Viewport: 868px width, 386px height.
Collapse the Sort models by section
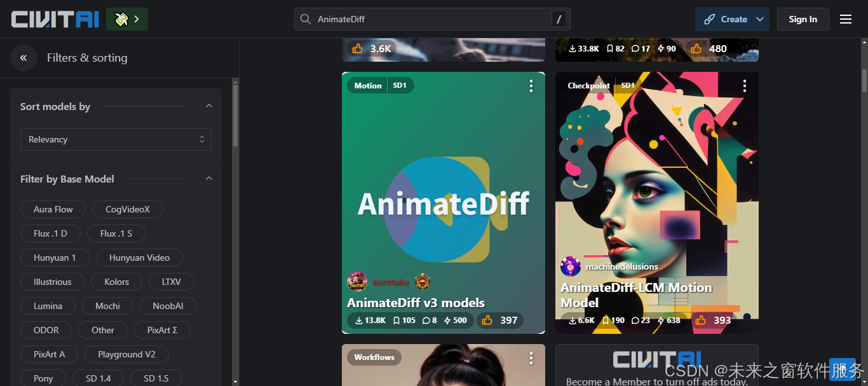pos(208,106)
